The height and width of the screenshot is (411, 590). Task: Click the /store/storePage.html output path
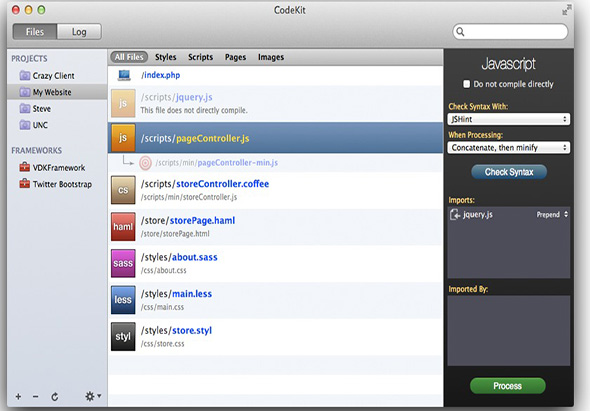point(175,234)
